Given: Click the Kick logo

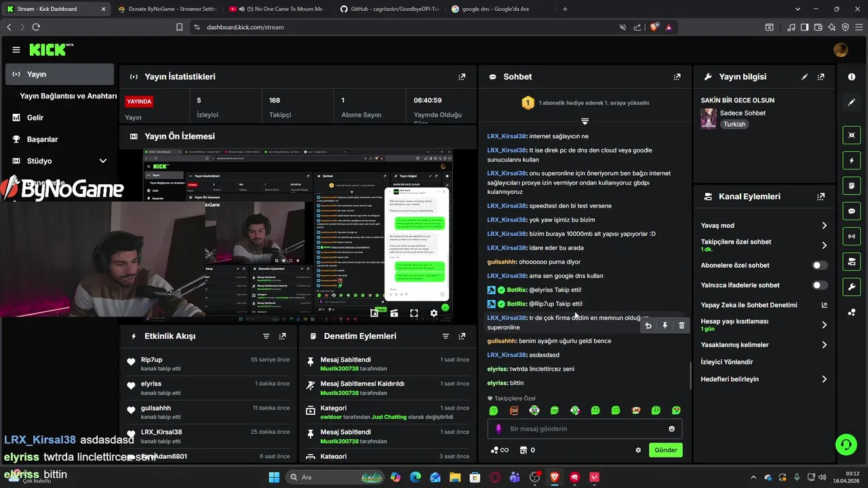Looking at the screenshot, I should (x=49, y=49).
